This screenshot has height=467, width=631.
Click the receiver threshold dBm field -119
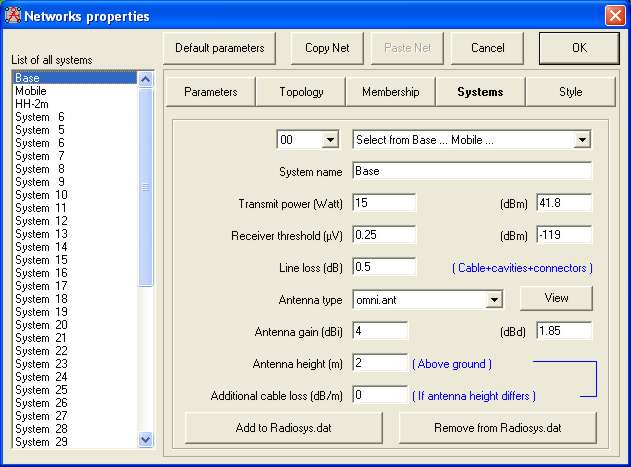[x=564, y=235]
